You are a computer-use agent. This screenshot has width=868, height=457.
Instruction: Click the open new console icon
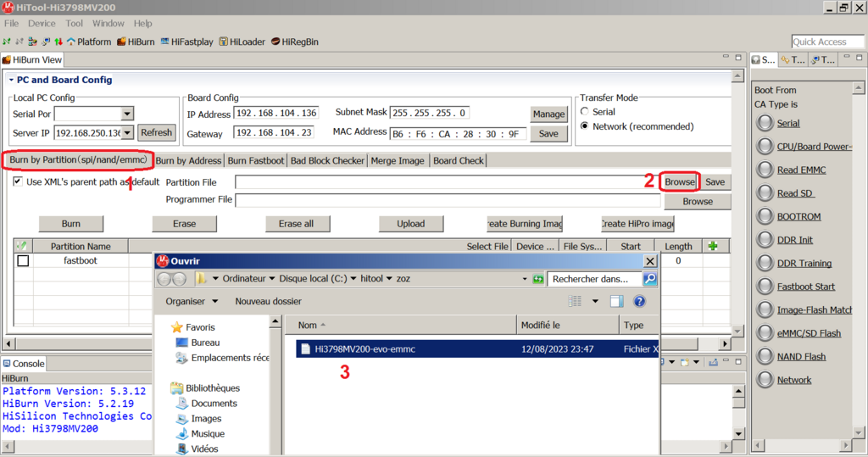686,362
